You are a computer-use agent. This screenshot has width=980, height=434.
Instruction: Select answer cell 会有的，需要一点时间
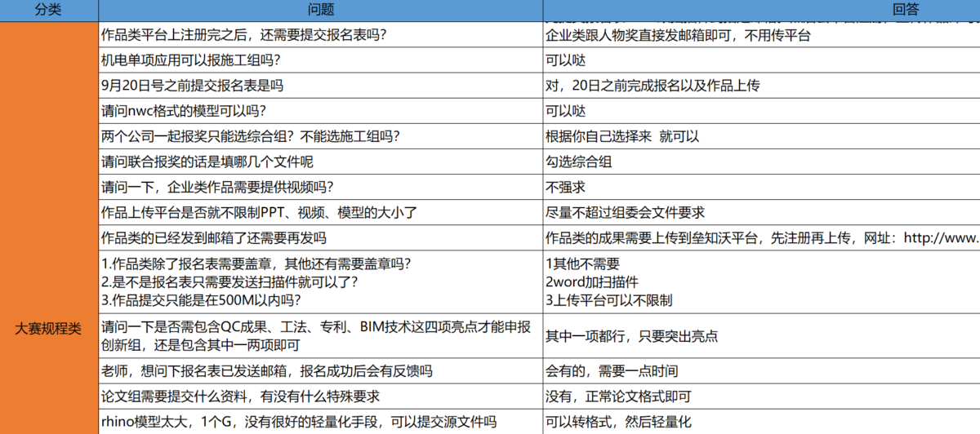click(x=761, y=371)
